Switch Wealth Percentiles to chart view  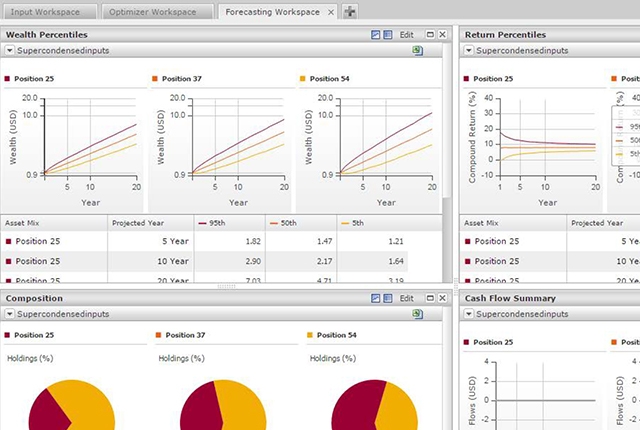pyautogui.click(x=376, y=34)
